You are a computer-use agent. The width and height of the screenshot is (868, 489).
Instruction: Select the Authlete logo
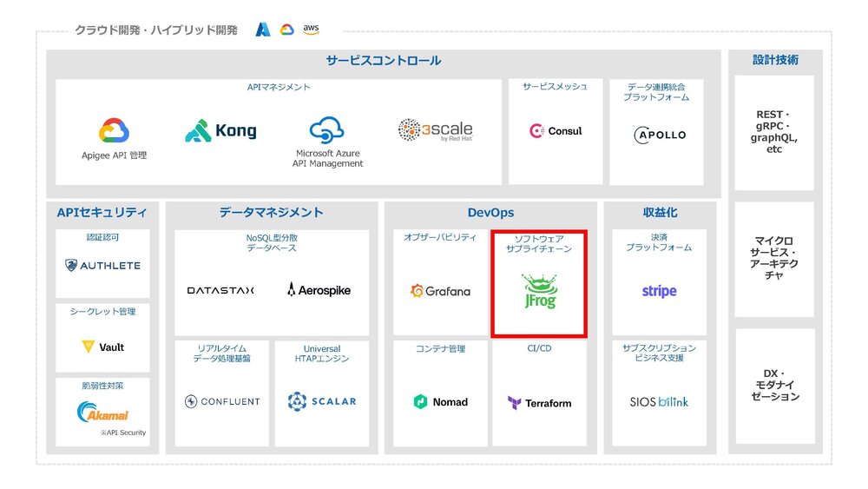tap(103, 265)
